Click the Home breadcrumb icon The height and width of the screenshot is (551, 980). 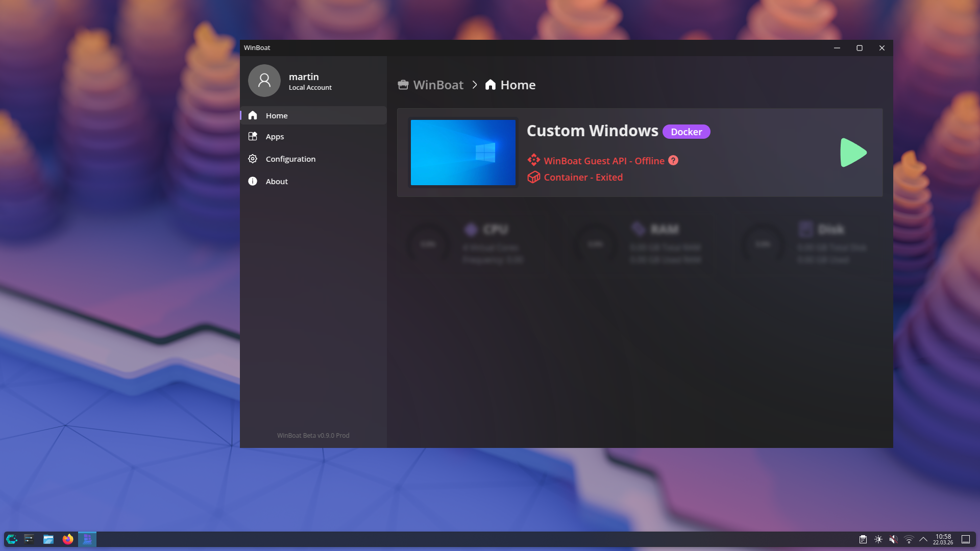[490, 85]
